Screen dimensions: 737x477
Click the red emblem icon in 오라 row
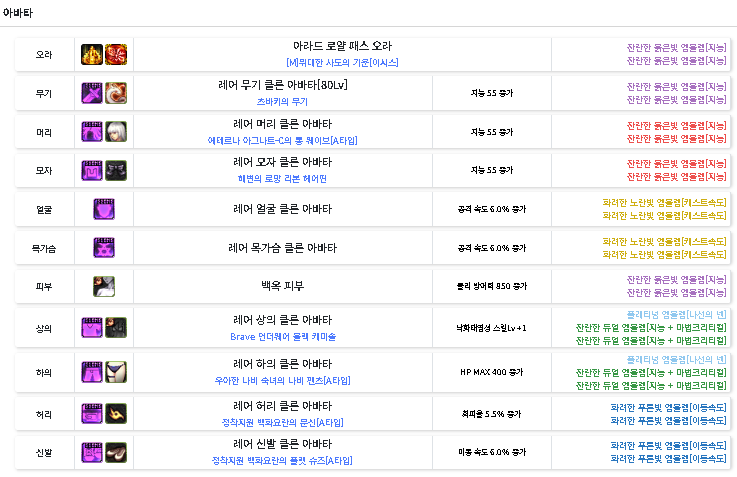coord(115,54)
